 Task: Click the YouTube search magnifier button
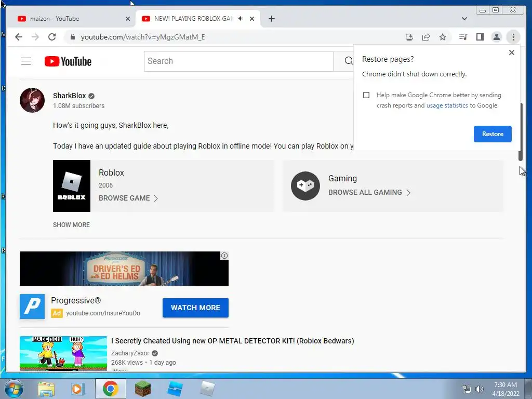(349, 61)
